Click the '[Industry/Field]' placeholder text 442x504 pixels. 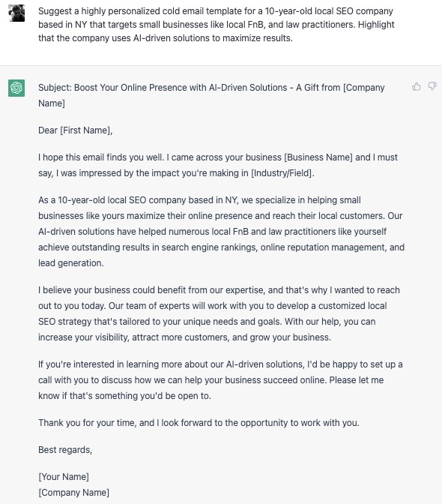[x=282, y=173]
